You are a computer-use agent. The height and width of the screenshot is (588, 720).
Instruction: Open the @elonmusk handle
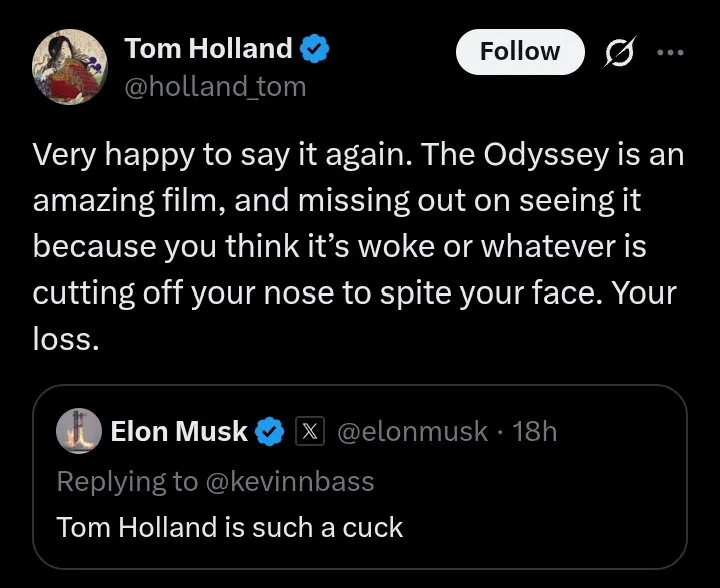(412, 431)
